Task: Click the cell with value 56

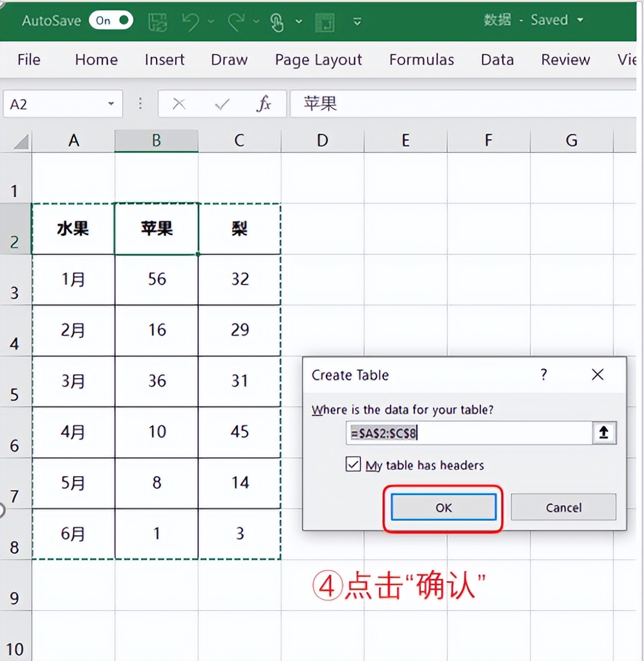Action: (x=157, y=280)
